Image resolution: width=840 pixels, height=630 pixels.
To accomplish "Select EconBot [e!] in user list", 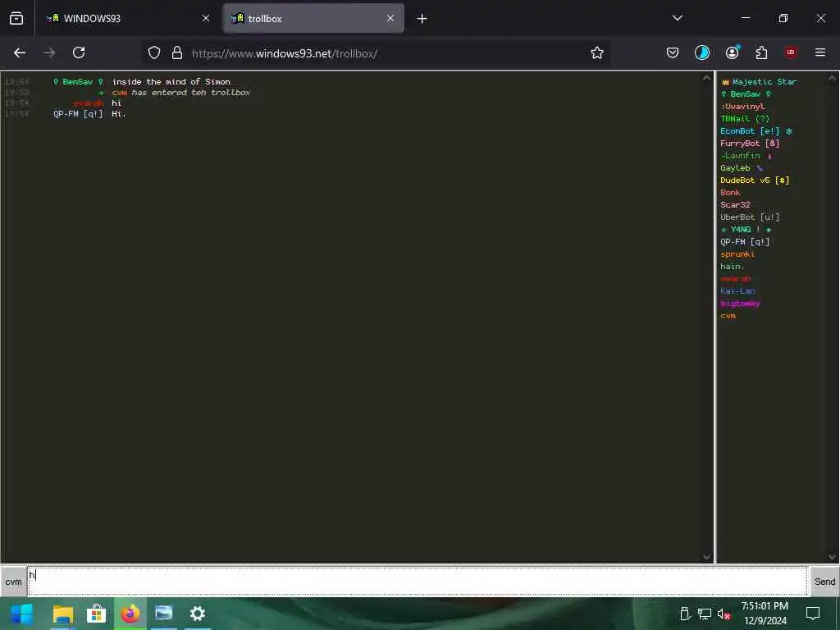I will pos(756,131).
